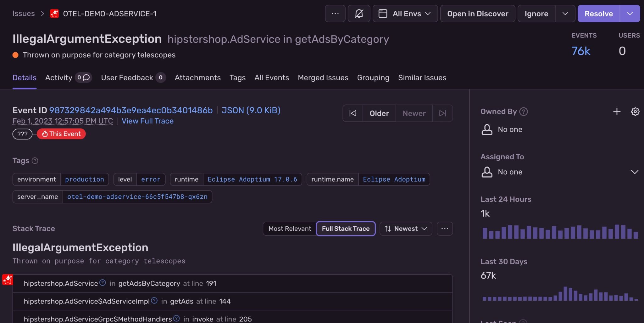Switch to the Details tab
Image resolution: width=644 pixels, height=323 pixels.
(25, 77)
